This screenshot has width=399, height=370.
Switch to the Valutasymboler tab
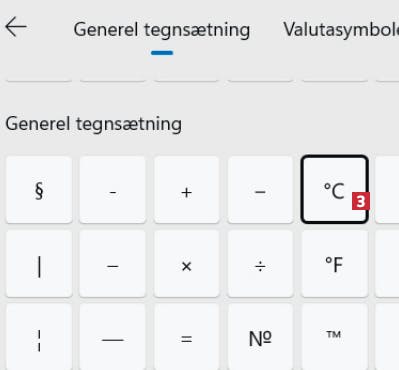(341, 30)
